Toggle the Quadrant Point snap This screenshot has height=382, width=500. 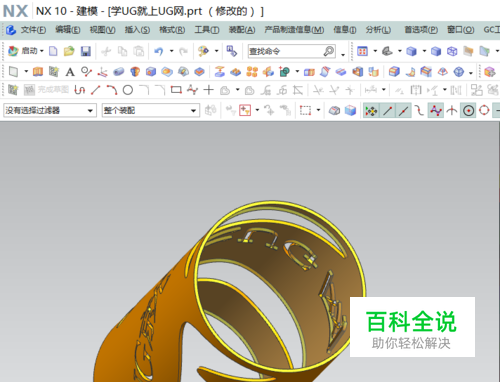tap(484, 110)
